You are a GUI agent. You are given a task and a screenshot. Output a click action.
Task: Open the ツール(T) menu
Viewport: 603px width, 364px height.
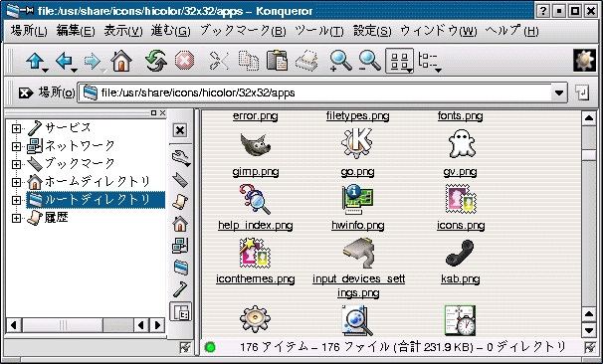[x=319, y=31]
